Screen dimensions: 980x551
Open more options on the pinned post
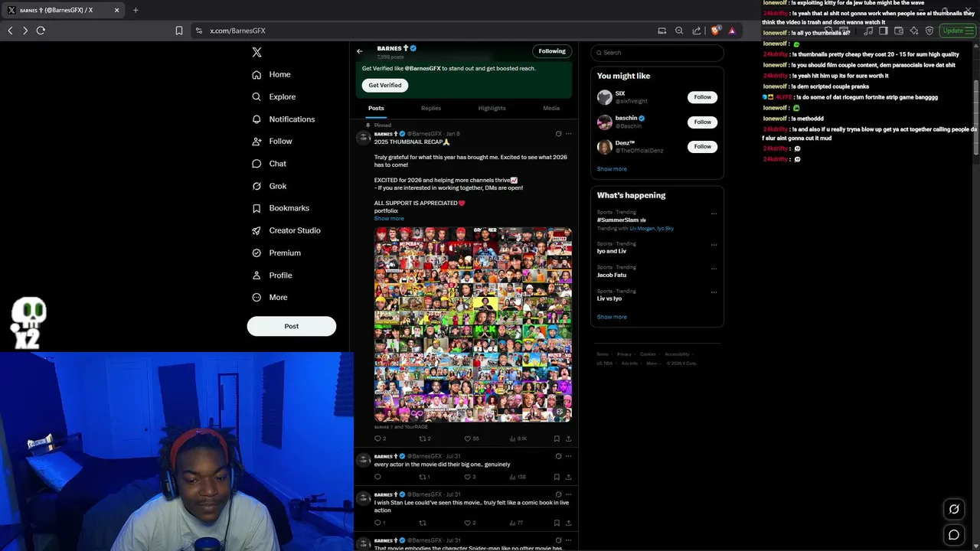(x=568, y=134)
